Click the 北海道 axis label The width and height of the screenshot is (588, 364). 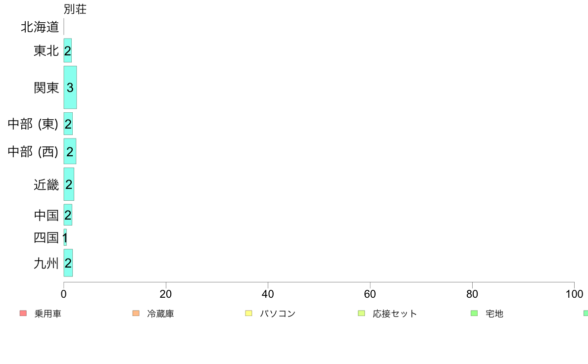click(40, 27)
